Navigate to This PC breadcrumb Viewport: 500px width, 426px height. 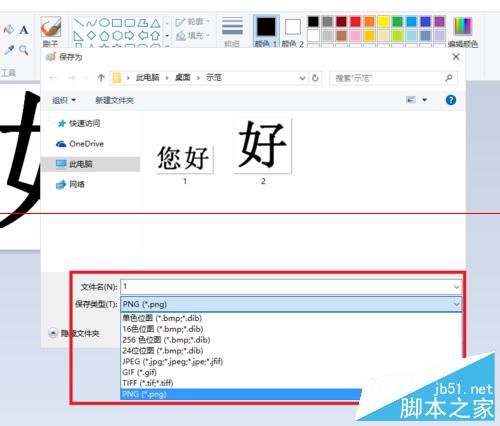click(x=147, y=78)
